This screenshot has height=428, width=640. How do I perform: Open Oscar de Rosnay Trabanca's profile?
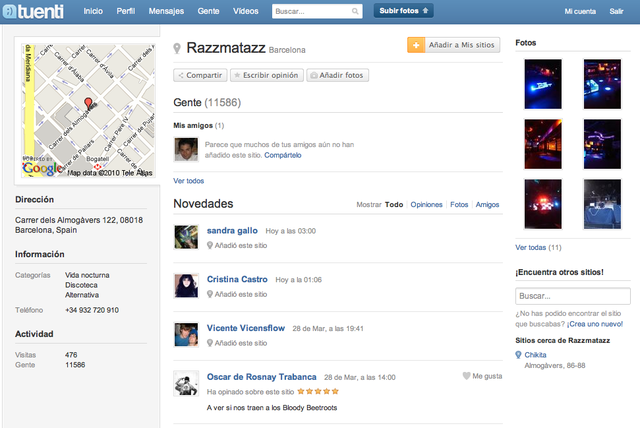coord(261,377)
